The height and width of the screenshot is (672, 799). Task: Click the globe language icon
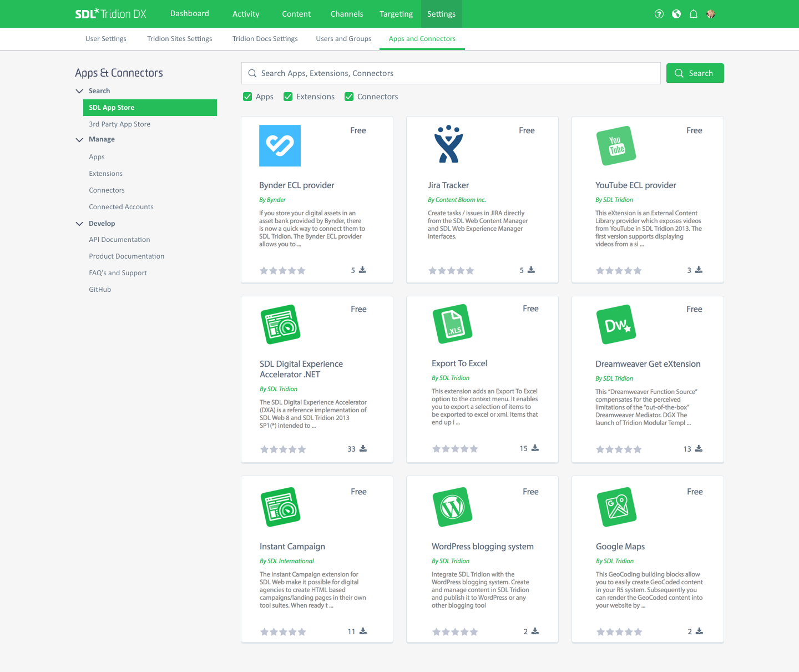click(676, 14)
